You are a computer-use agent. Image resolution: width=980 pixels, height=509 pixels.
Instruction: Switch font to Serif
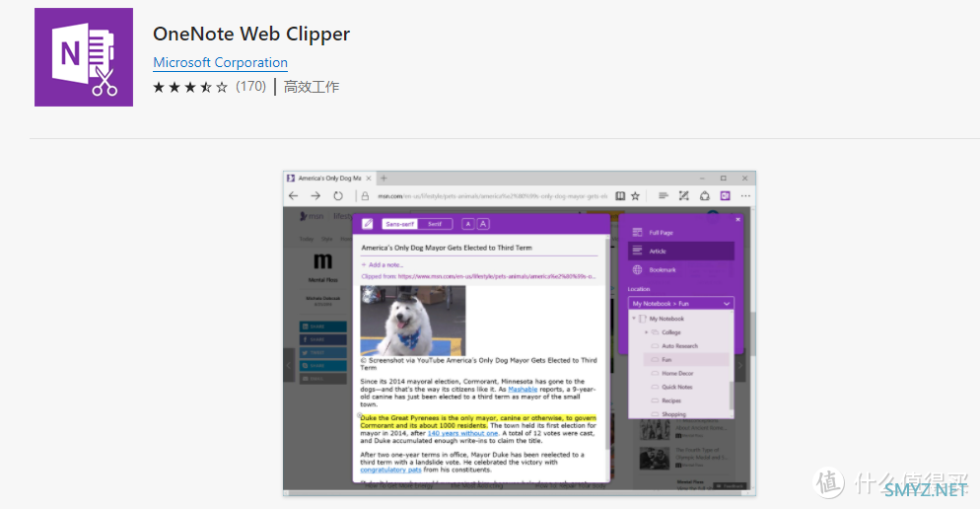pyautogui.click(x=435, y=224)
